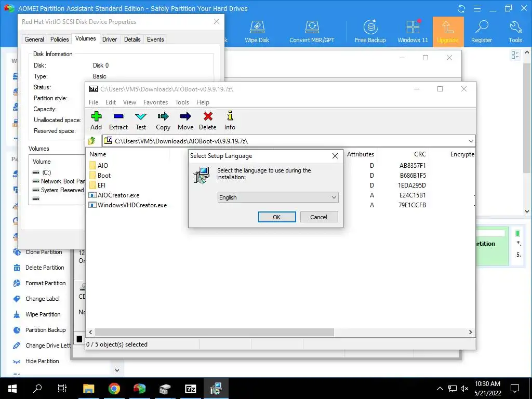Click inside the 7-Zip address path field
Image resolution: width=532 pixels, height=399 pixels.
(285, 141)
